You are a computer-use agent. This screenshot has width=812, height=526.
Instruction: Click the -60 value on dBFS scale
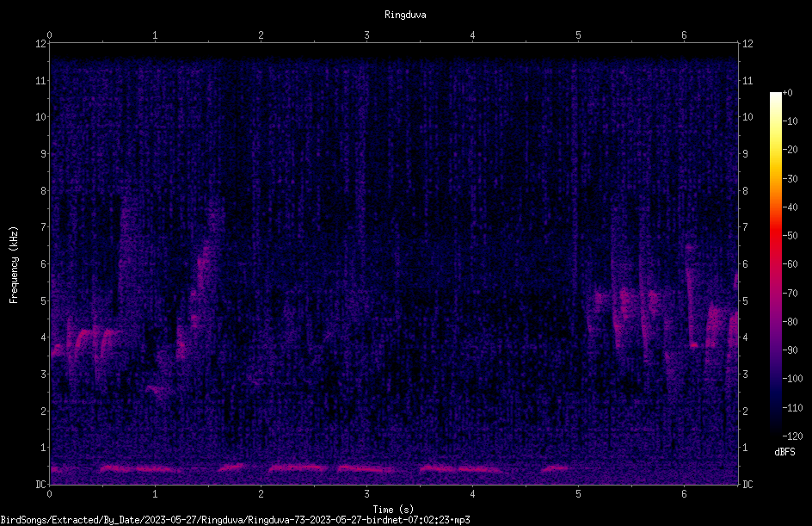(x=790, y=263)
